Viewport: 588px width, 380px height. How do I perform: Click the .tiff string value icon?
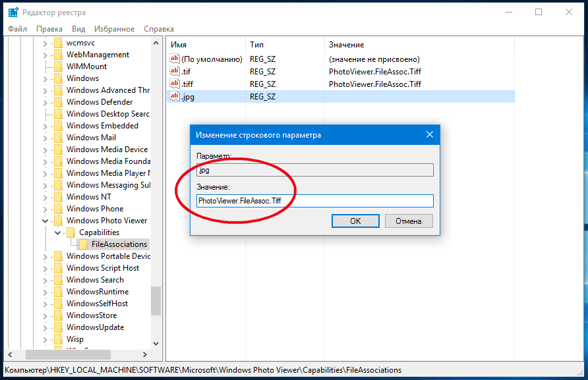175,84
